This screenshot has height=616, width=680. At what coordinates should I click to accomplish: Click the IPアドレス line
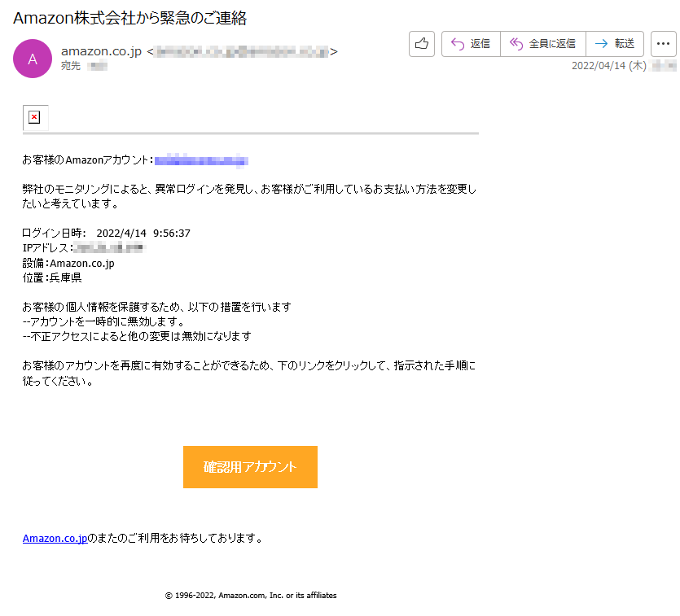84,248
